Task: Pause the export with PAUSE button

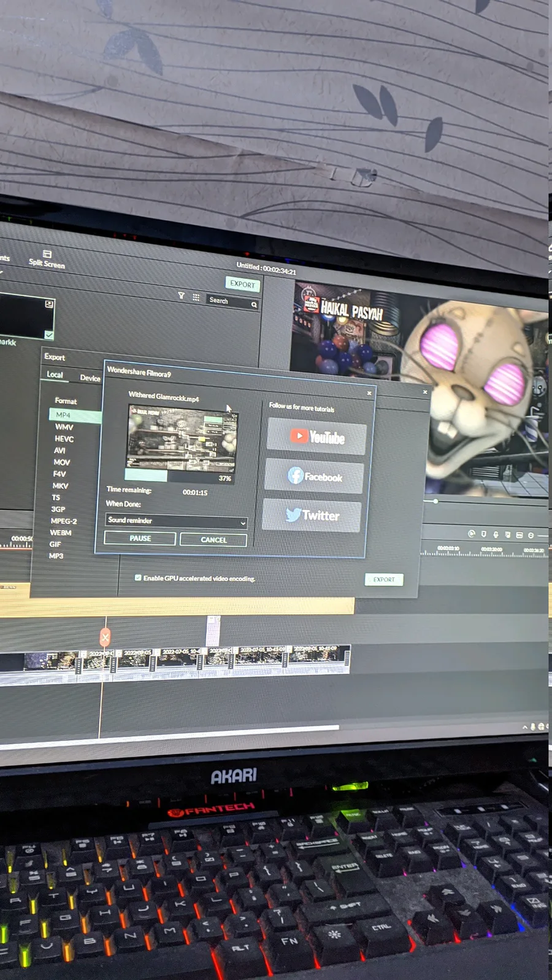Action: 140,538
